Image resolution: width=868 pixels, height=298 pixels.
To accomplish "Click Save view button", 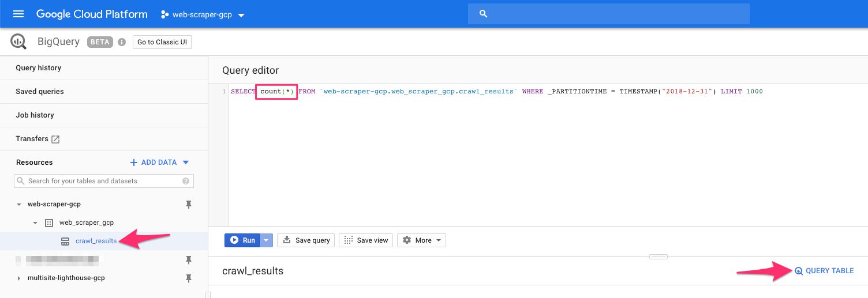I will click(366, 240).
